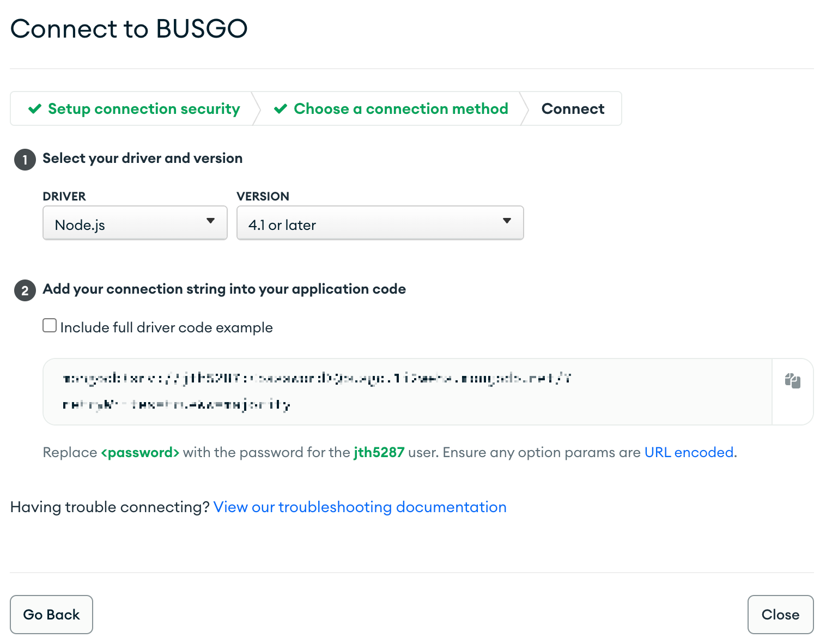The image size is (826, 644).
Task: Click the step 1 number badge
Action: click(x=25, y=160)
